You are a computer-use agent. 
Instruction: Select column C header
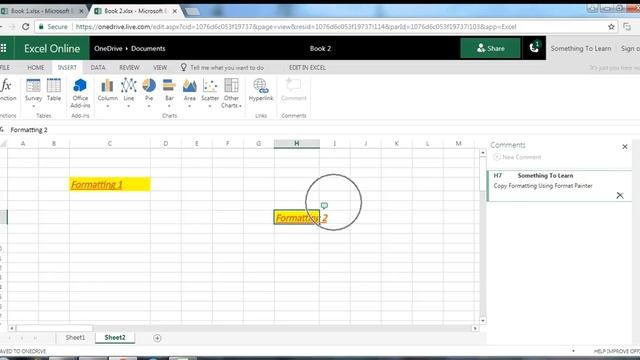[x=110, y=143]
